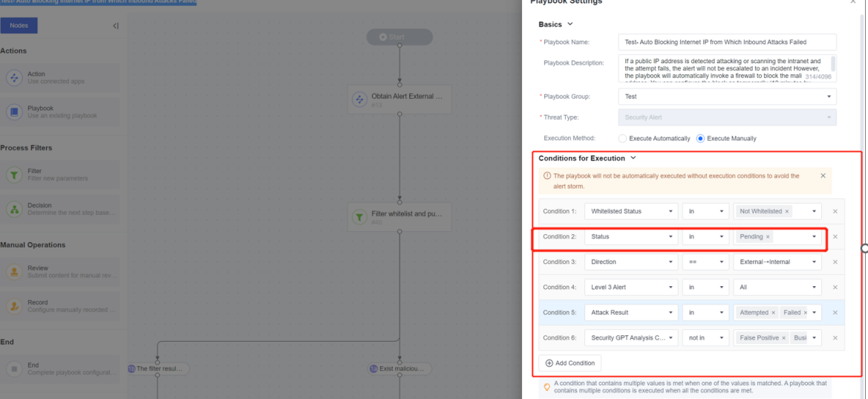This screenshot has height=399, width=868.
Task: Click the panel edge drag handle
Action: tap(865, 249)
